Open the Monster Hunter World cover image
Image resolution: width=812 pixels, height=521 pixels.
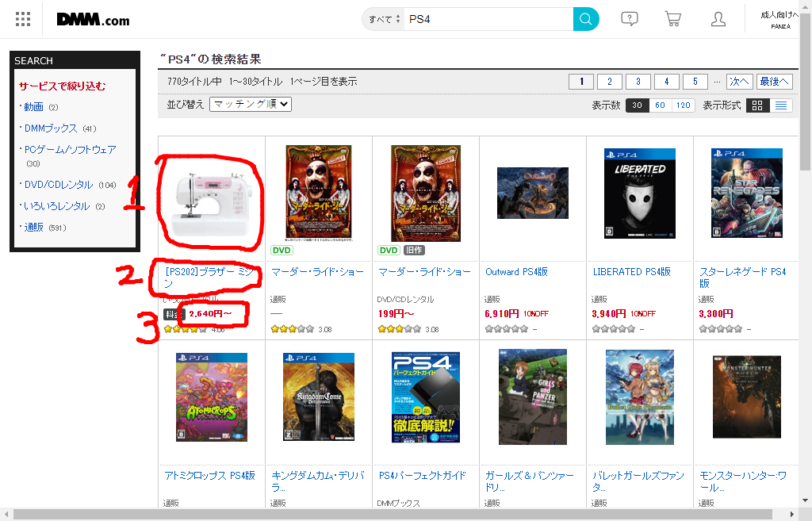click(x=747, y=396)
